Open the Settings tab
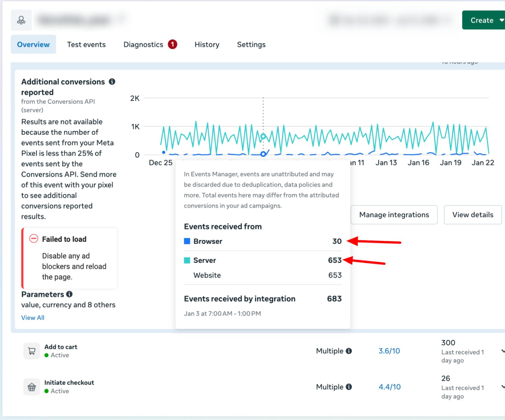Image resolution: width=505 pixels, height=420 pixels. click(251, 44)
